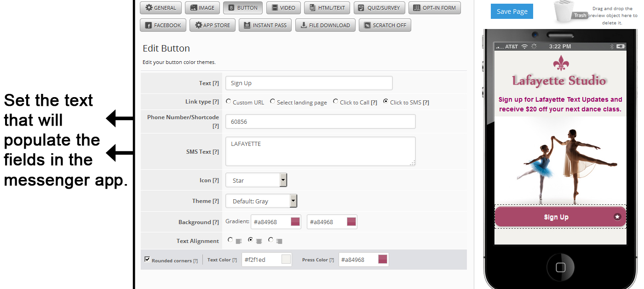
Task: Click the Press Color hex input
Action: point(359,260)
